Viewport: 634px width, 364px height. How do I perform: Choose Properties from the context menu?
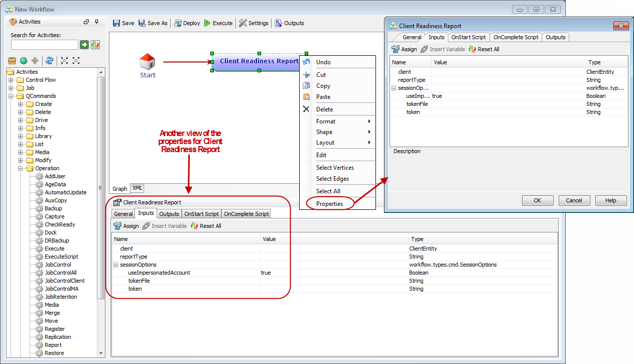click(x=329, y=203)
